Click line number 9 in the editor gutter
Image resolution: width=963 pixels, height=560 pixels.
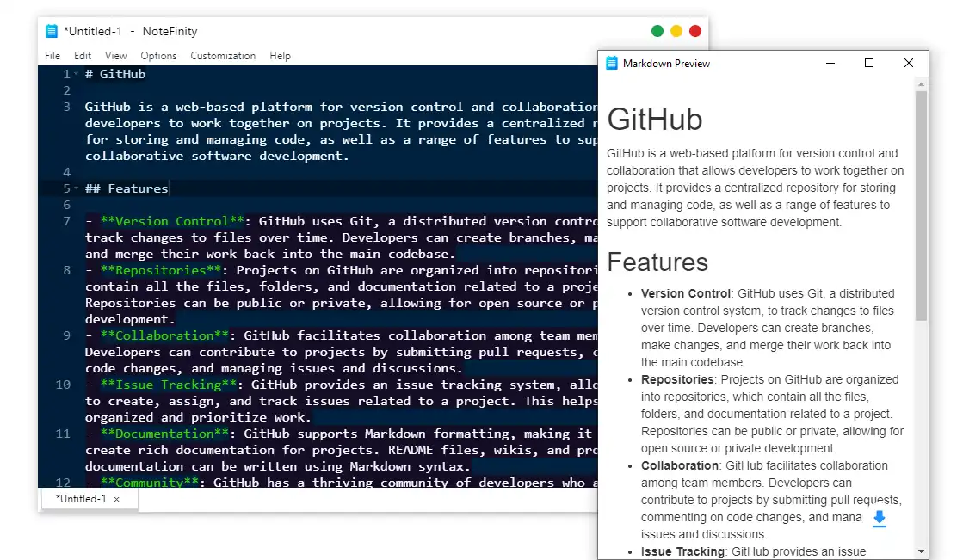pos(66,335)
